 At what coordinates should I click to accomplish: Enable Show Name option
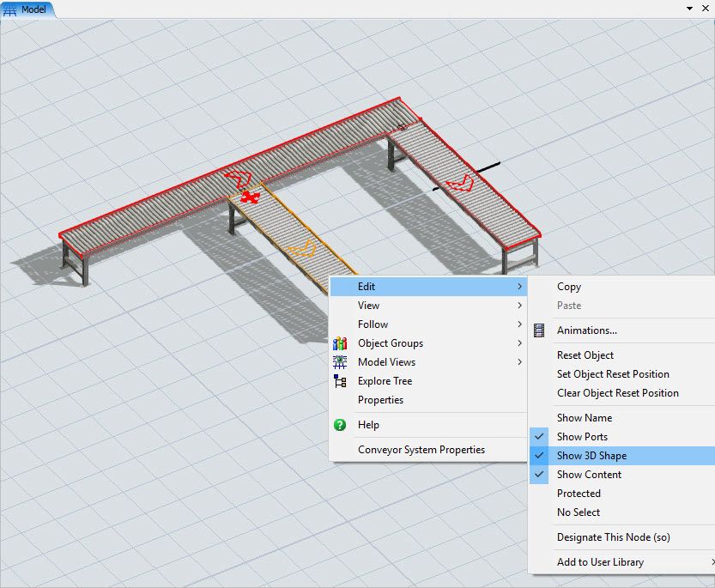click(622, 418)
